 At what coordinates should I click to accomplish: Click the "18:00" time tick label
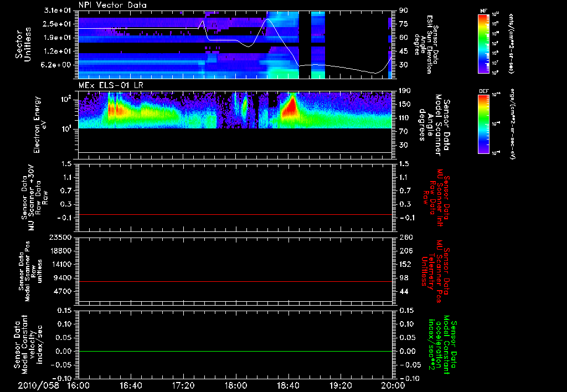click(x=236, y=385)
